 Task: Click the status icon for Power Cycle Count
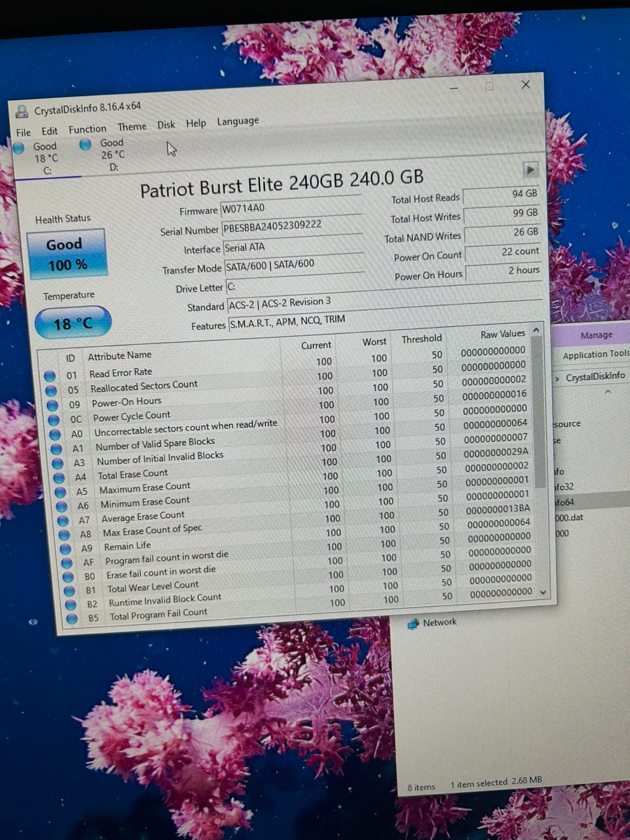click(x=54, y=420)
